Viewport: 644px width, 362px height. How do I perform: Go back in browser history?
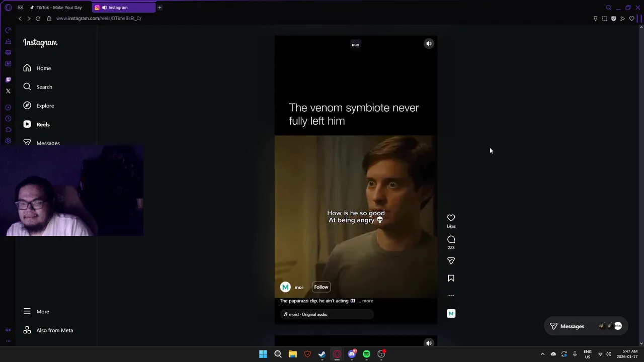point(20,19)
